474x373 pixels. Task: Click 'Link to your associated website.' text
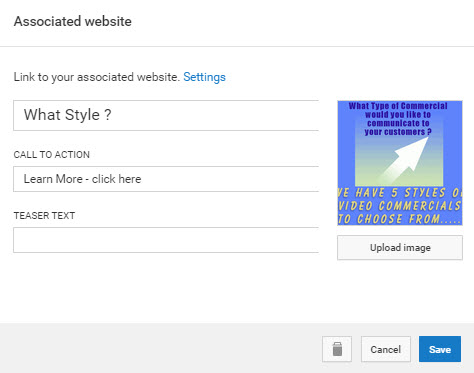pos(97,77)
